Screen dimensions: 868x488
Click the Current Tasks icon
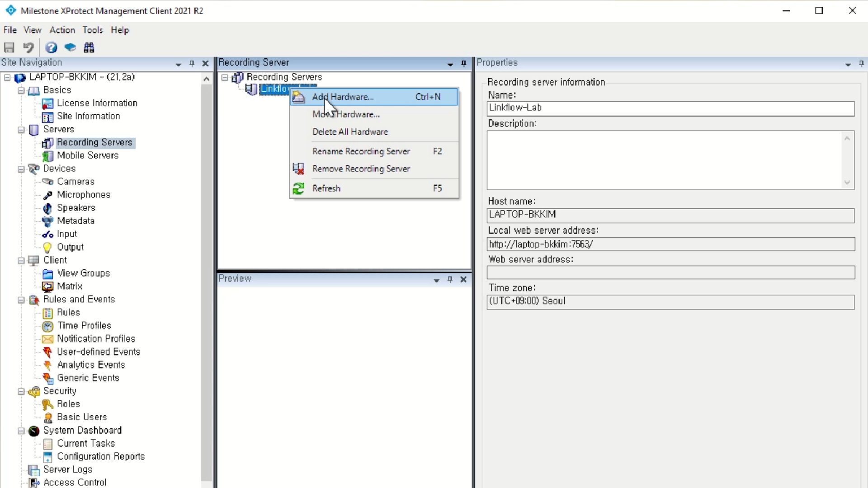tap(47, 444)
